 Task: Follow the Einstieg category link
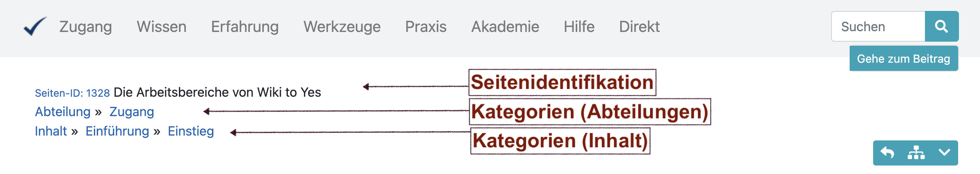191,131
